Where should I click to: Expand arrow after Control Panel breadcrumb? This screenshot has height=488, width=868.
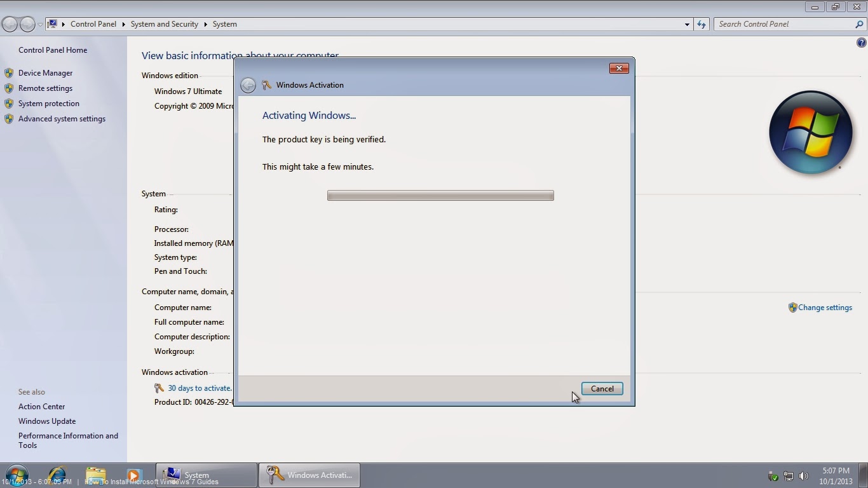point(123,24)
